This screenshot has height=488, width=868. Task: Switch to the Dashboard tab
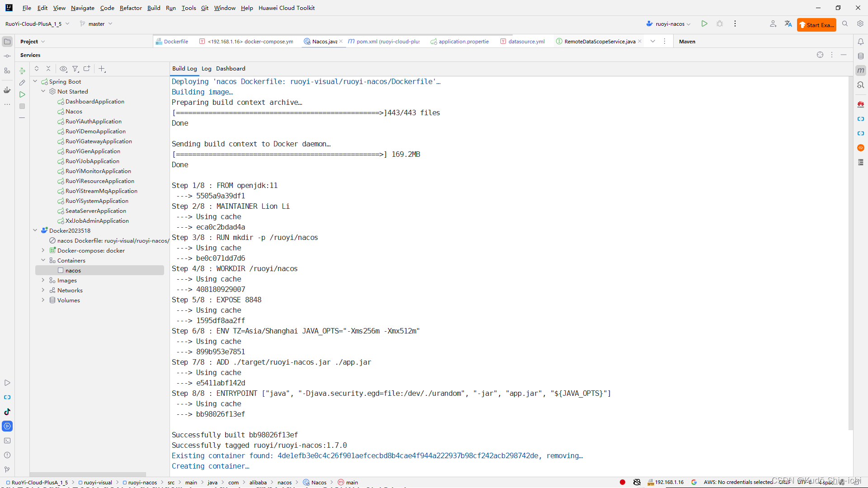(231, 69)
